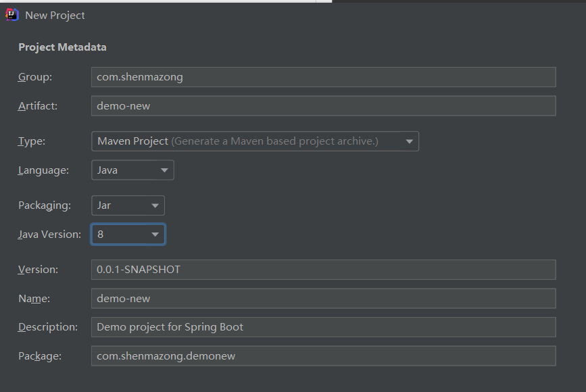Click the Java Version label

(x=49, y=235)
